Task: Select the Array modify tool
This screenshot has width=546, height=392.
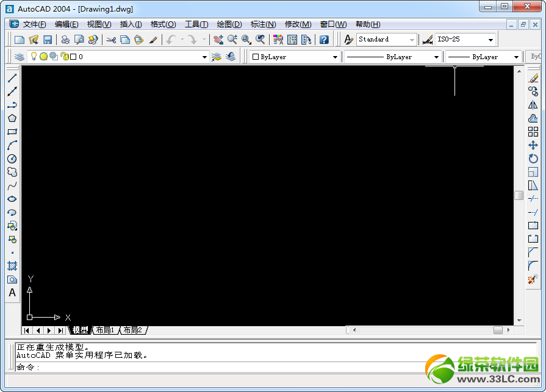Action: point(533,132)
